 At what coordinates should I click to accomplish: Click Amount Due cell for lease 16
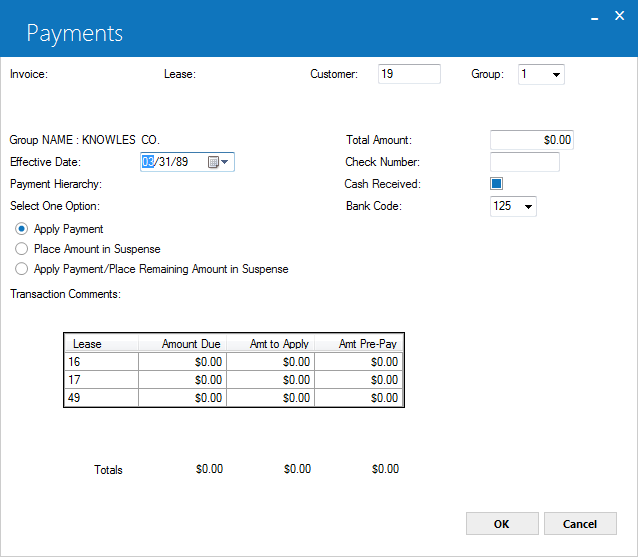tap(182, 362)
